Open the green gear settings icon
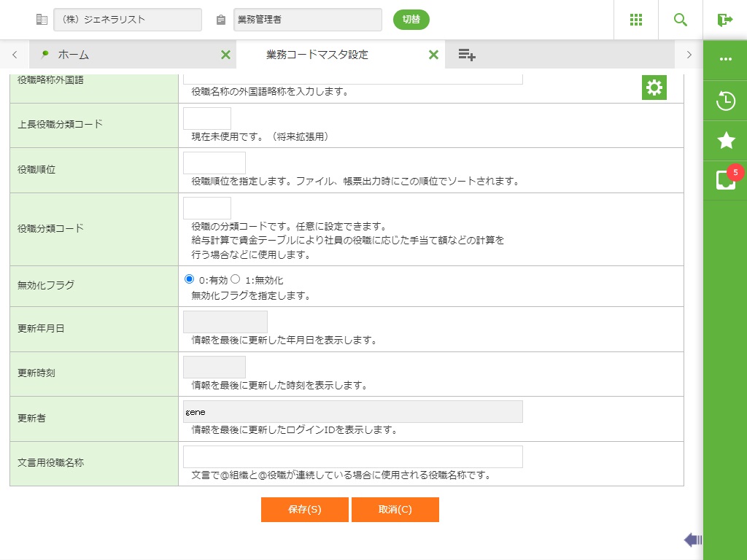Screen dimensions: 747x560 click(654, 87)
